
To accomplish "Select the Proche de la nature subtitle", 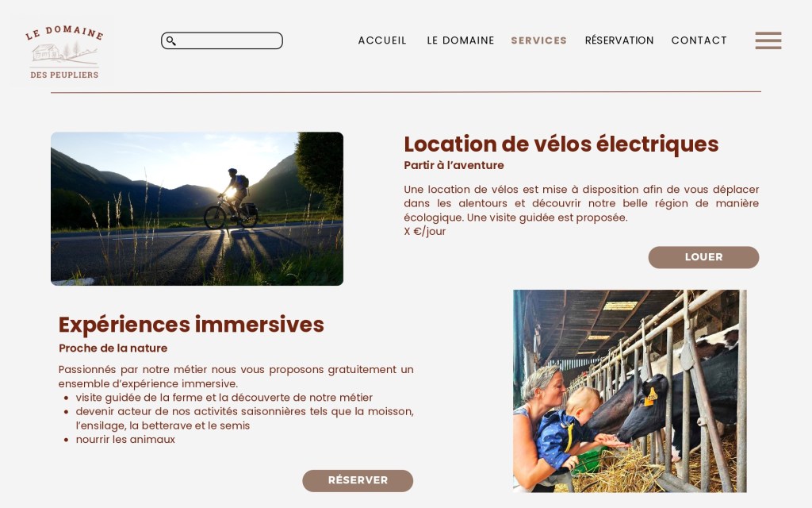I will [113, 348].
